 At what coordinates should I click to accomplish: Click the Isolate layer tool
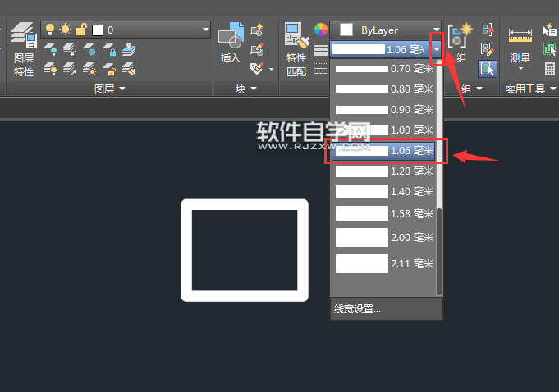tap(70, 49)
